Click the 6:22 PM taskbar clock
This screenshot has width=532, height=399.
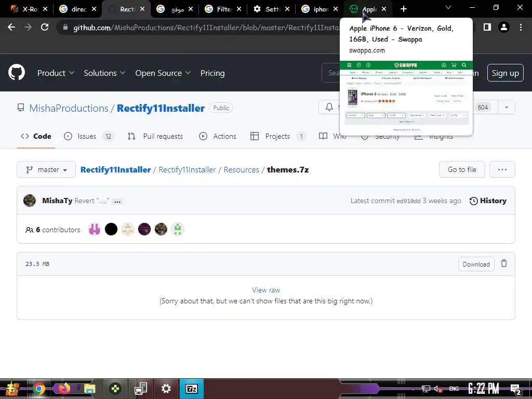[x=484, y=389]
